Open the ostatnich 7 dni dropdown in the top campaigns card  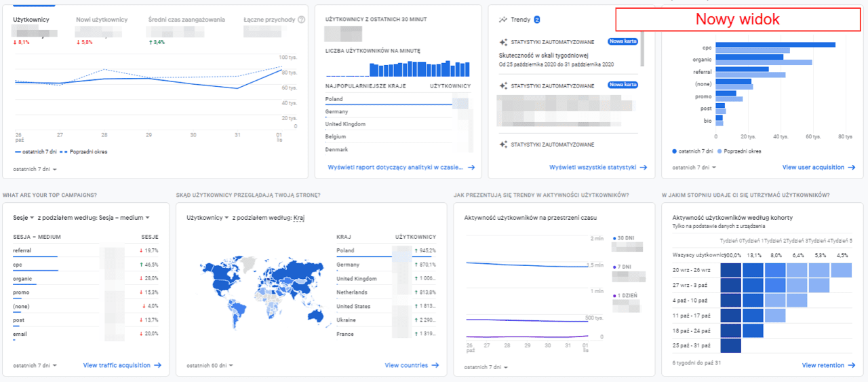(35, 365)
